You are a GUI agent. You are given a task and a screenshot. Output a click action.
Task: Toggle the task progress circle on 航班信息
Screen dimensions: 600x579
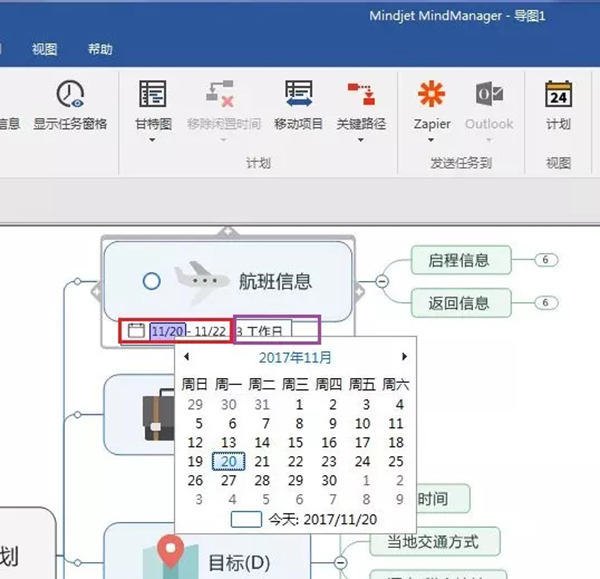click(x=152, y=281)
